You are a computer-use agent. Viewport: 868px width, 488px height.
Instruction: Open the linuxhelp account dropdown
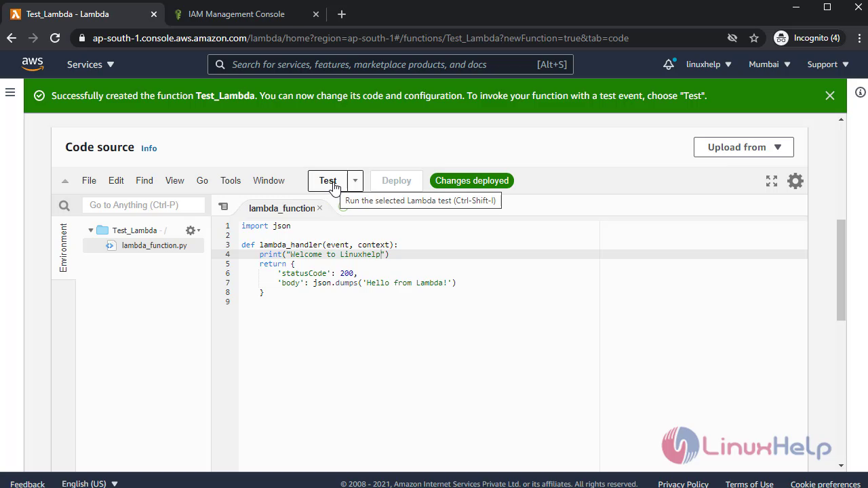pos(709,64)
